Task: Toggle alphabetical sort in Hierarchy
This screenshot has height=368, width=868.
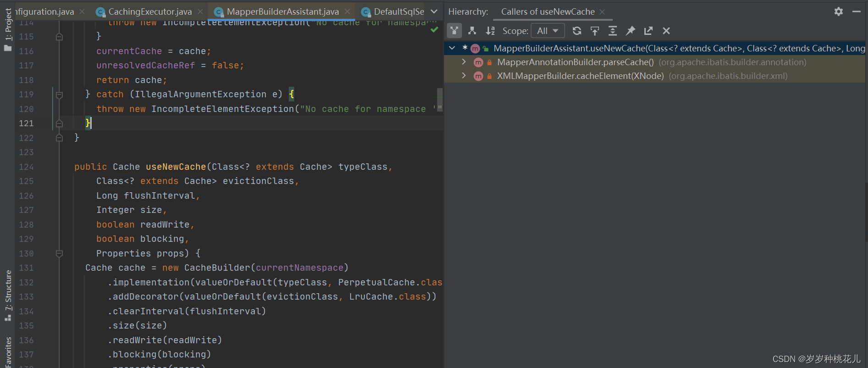Action: point(490,31)
